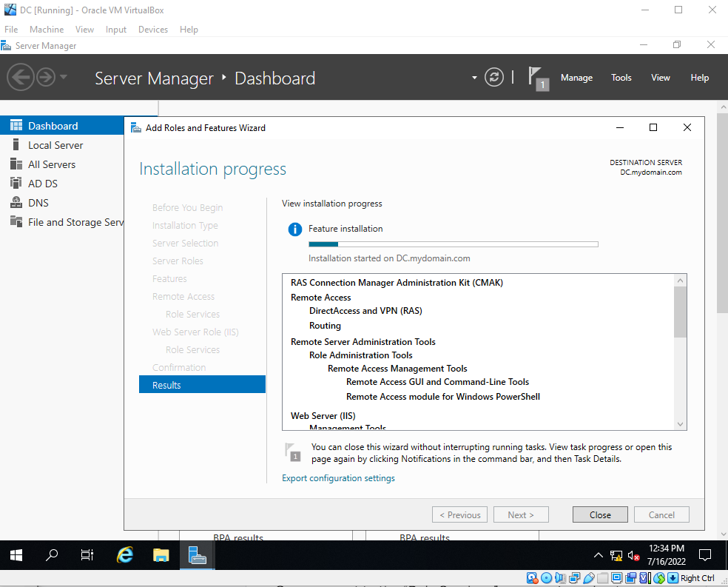Open the Server Manager View menu

[x=660, y=78]
